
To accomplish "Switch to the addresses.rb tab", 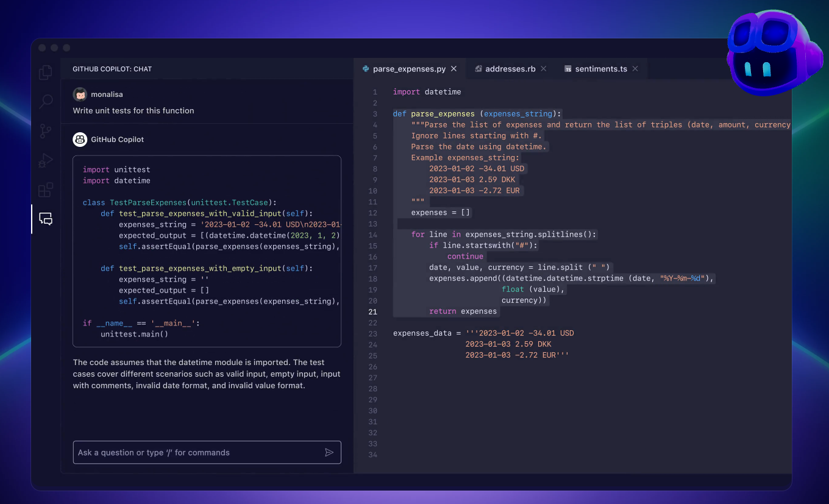I will pos(510,69).
